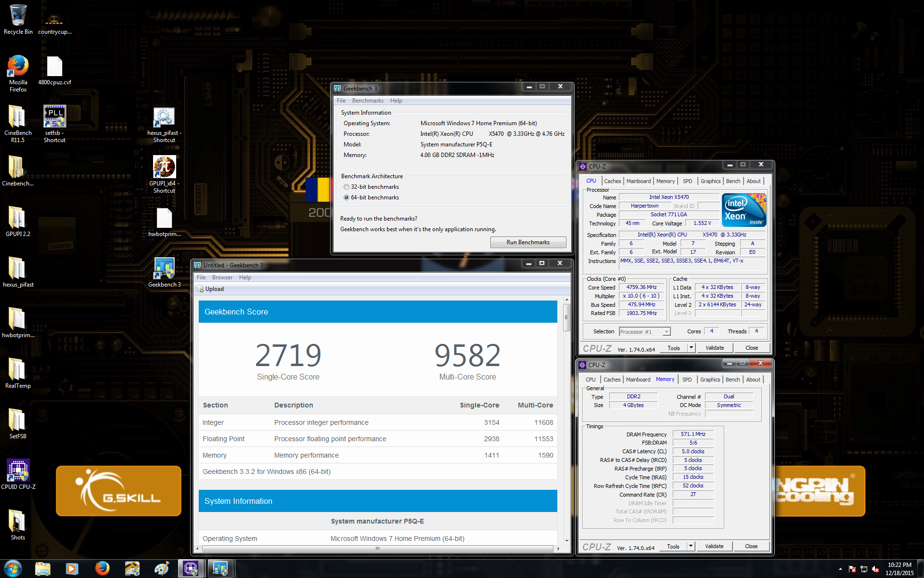Click the Intel Xeon inside logo

click(744, 210)
